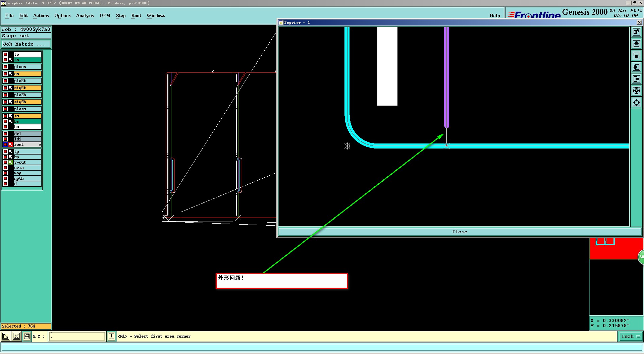
Task: Select the drl layer name
Action: [27, 134]
